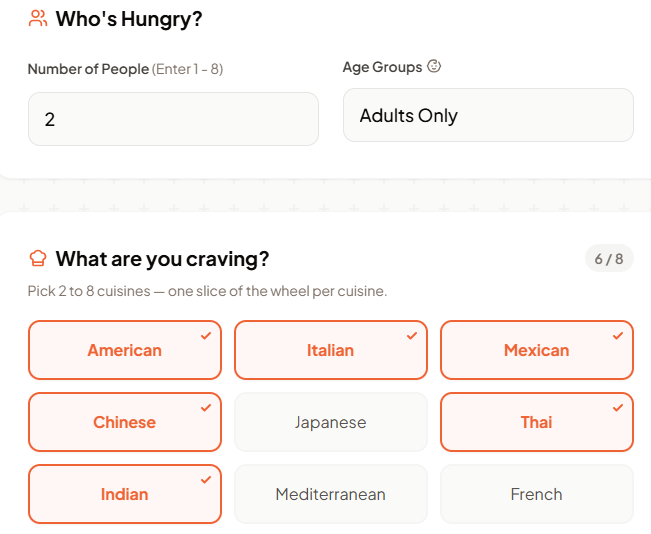Click the checkmark on the Mexican tile
The image size is (651, 534).
618,336
